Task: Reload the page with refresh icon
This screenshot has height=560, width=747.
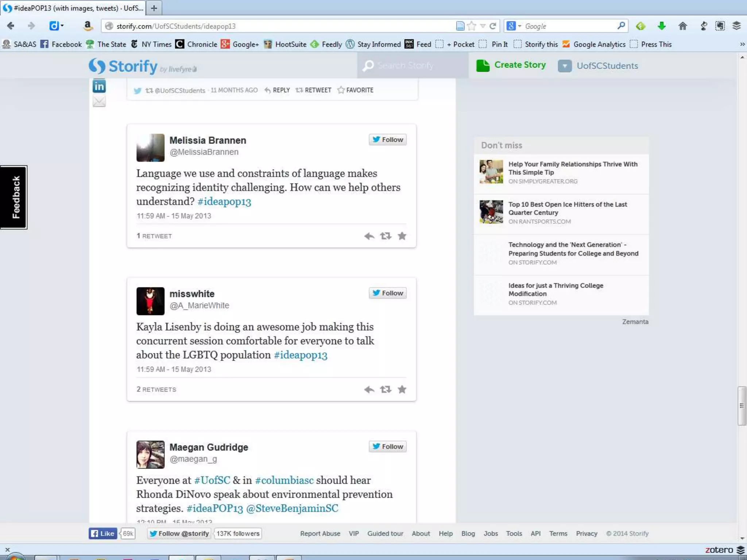Action: point(493,26)
